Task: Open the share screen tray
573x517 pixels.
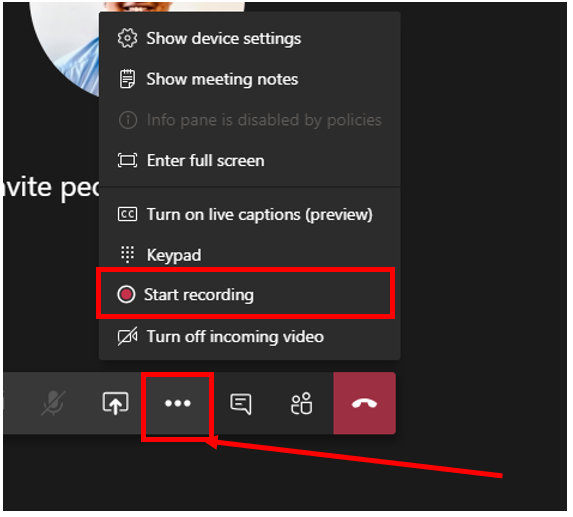Action: 115,403
